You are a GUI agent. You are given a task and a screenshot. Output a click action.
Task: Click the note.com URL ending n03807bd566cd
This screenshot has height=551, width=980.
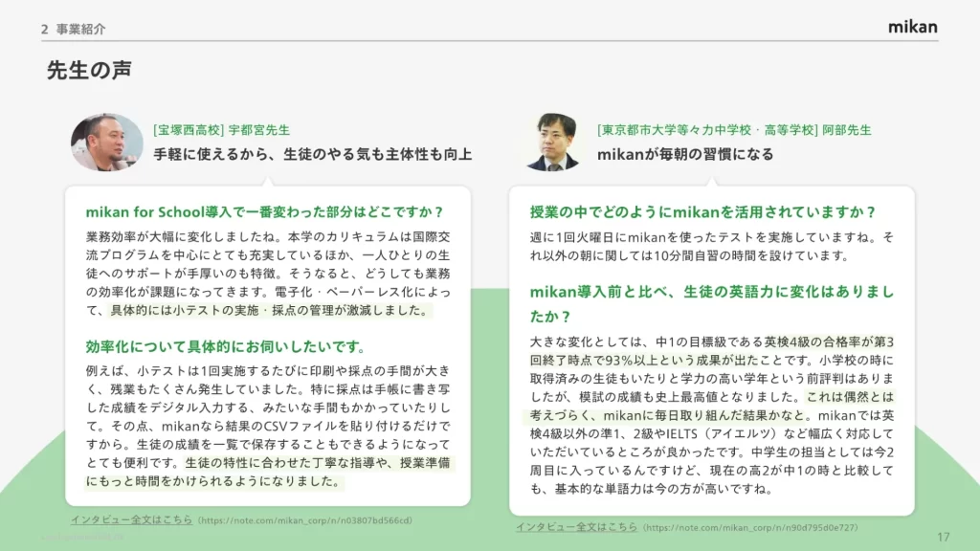(304, 520)
